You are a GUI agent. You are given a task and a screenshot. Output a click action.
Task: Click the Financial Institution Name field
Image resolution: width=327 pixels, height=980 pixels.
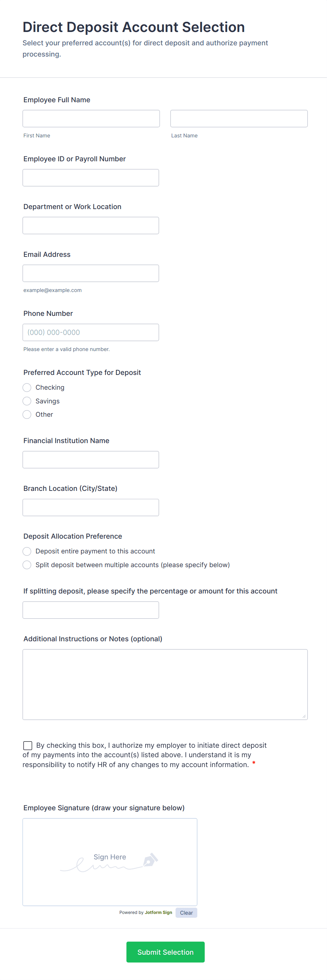point(91,459)
